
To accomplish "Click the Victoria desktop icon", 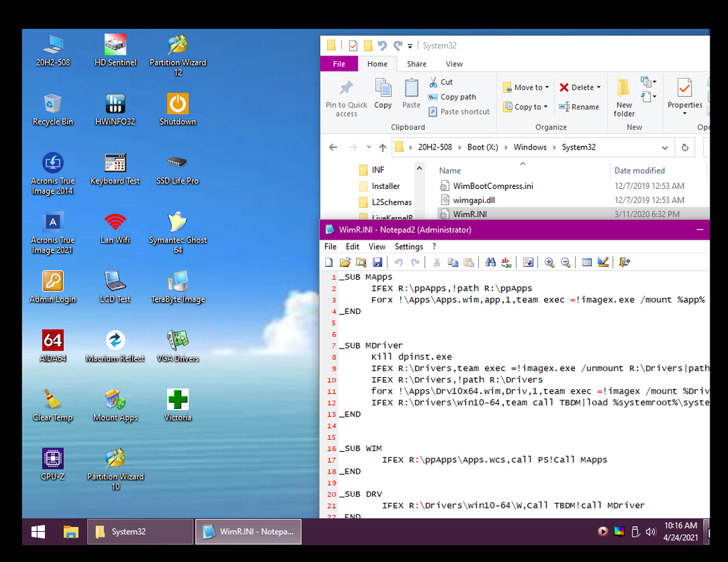I will (178, 405).
